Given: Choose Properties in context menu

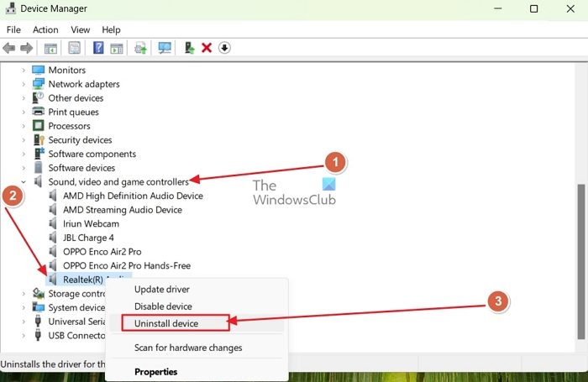Looking at the screenshot, I should (197, 371).
